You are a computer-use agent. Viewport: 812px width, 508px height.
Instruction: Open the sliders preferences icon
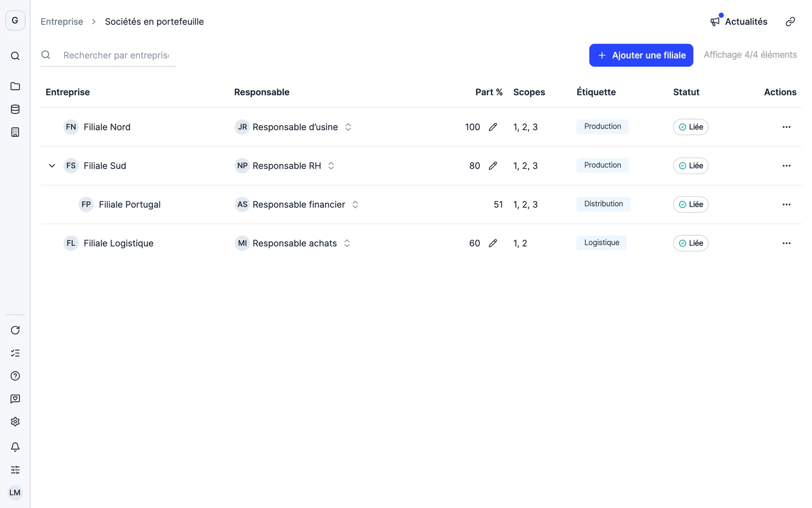click(15, 470)
